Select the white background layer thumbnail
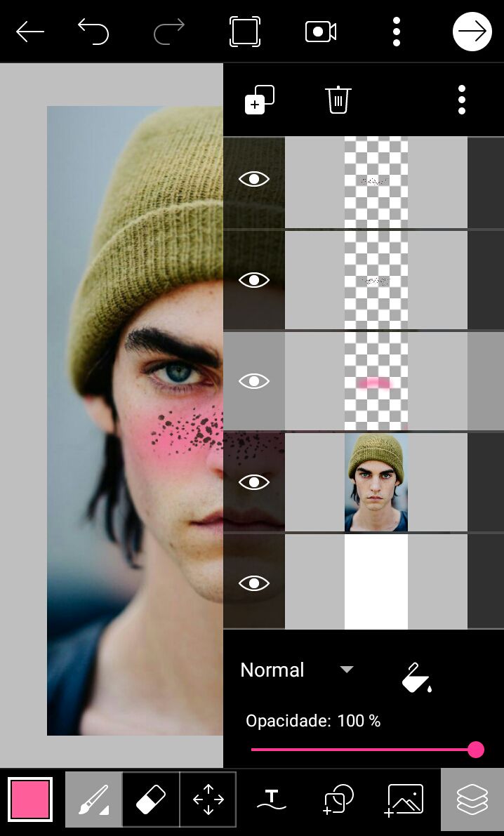 (x=376, y=582)
